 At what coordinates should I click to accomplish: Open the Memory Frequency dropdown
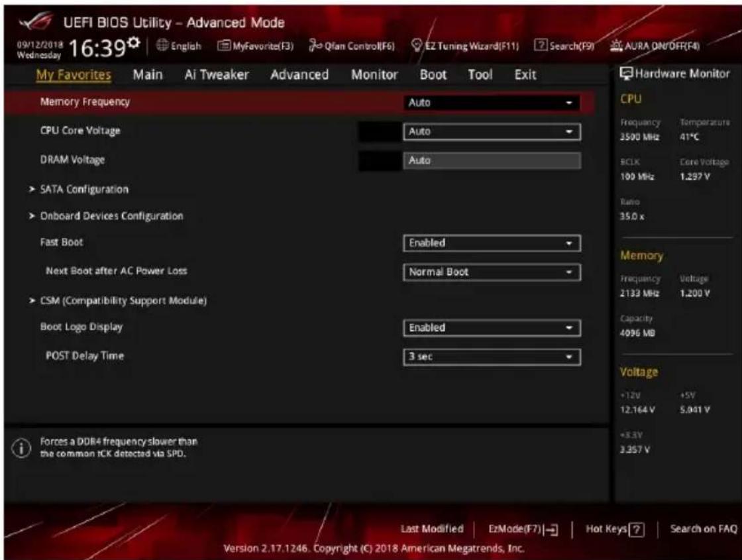[492, 103]
